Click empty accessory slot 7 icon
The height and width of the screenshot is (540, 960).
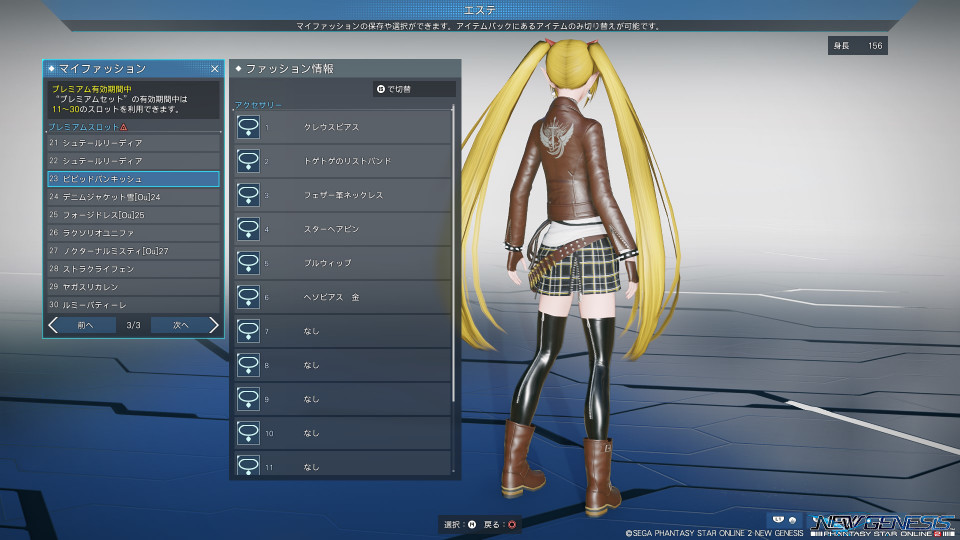point(248,331)
